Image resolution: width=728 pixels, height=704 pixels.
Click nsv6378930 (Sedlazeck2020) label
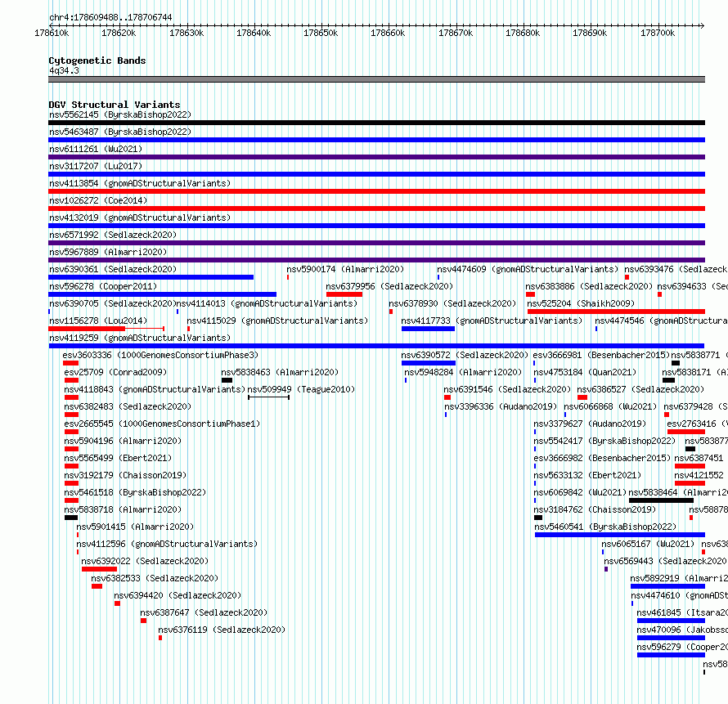(452, 303)
